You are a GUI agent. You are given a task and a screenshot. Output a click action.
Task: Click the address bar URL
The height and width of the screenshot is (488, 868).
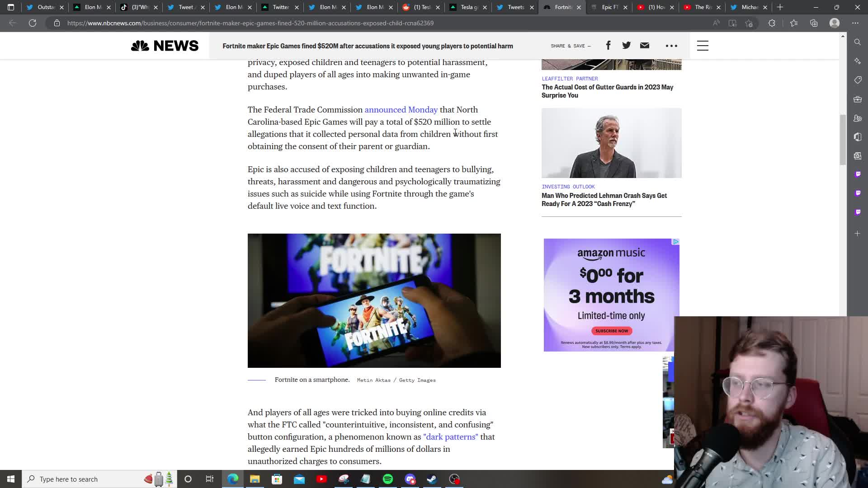[250, 23]
